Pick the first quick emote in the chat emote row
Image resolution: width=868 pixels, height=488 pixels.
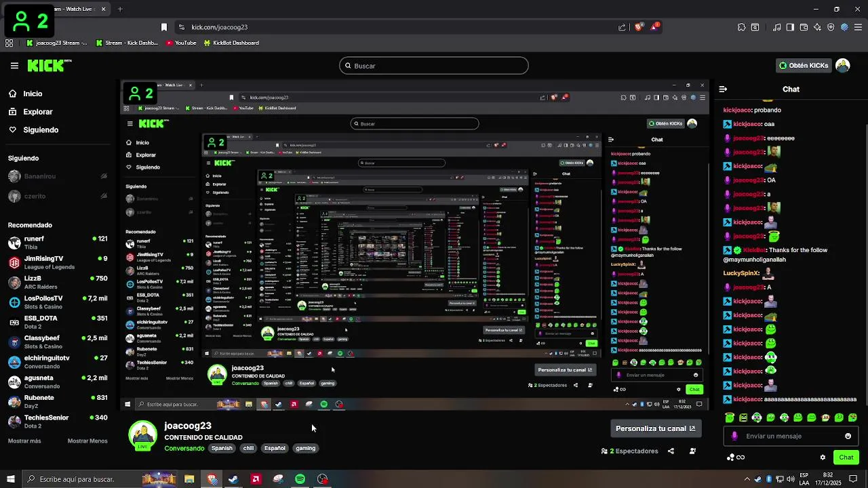730,418
